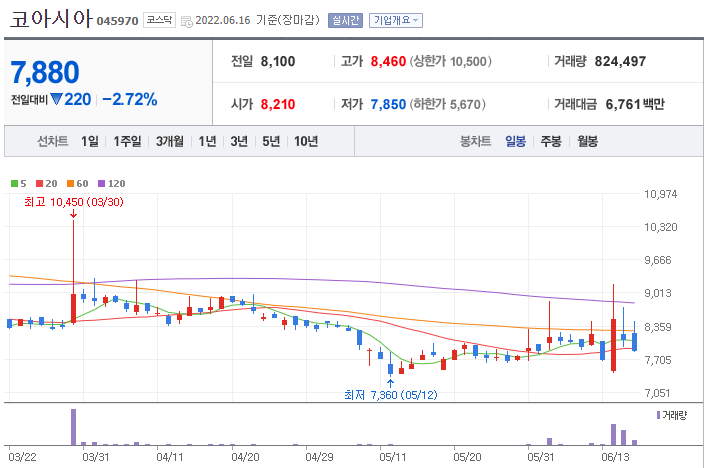Click the tallest volume bar near 03/31
Image resolution: width=704 pixels, height=468 pixels.
[x=74, y=427]
